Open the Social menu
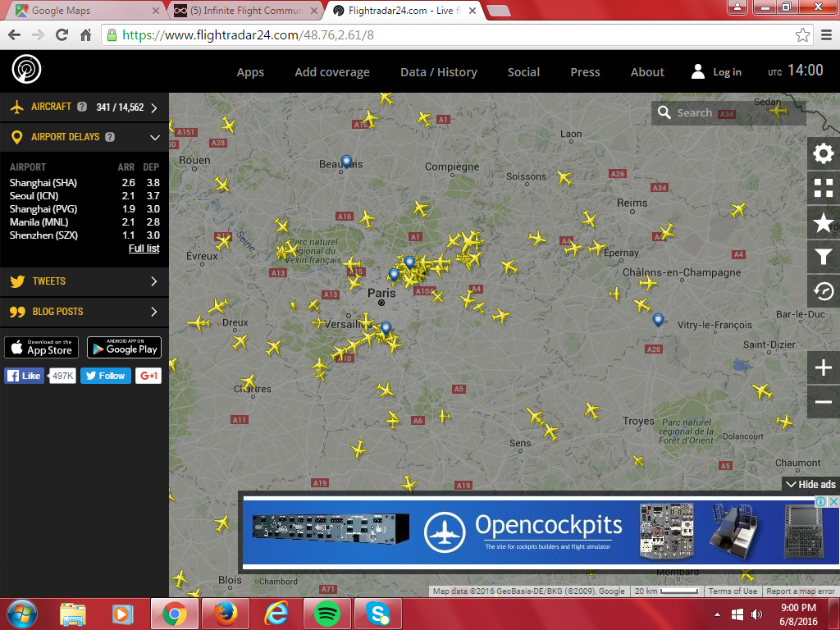 pos(523,72)
